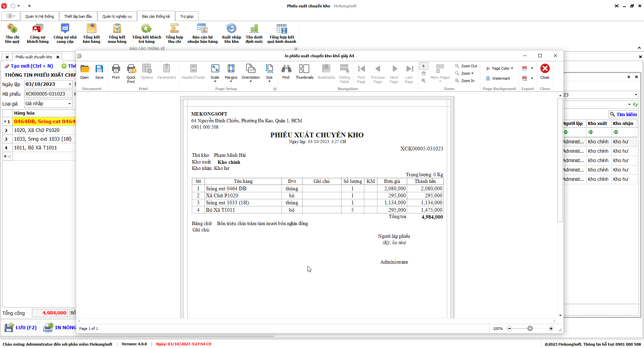
Task: Click the Watermark button
Action: click(498, 78)
